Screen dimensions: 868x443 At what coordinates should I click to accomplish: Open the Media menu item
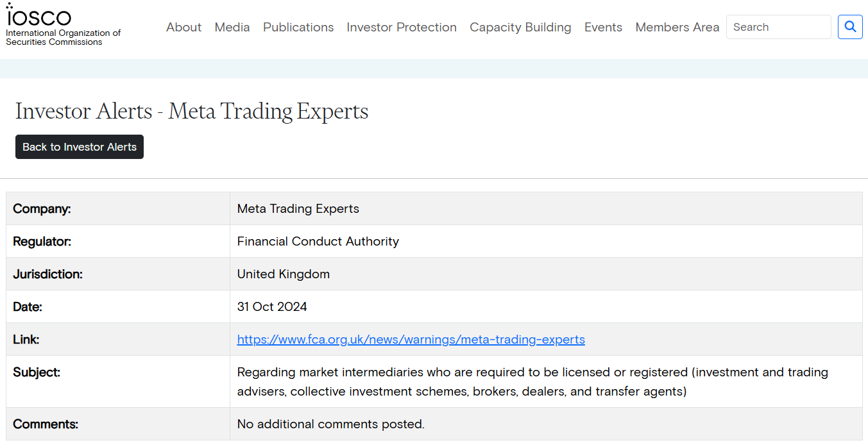[232, 27]
